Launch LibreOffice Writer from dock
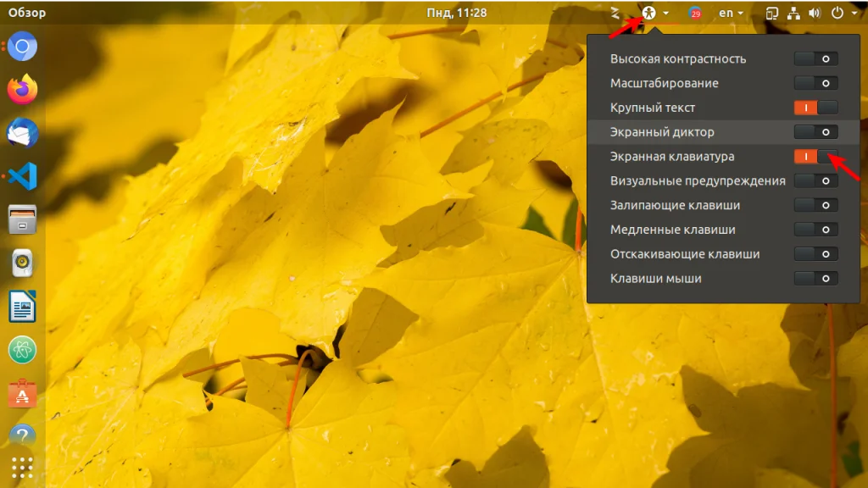The image size is (868, 488). click(x=22, y=307)
